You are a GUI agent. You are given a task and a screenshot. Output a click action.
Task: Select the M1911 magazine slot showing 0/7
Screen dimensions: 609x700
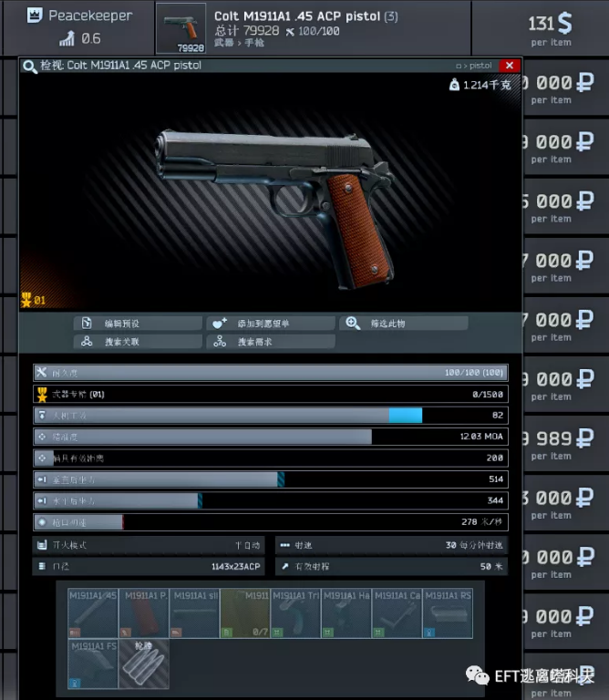245,613
